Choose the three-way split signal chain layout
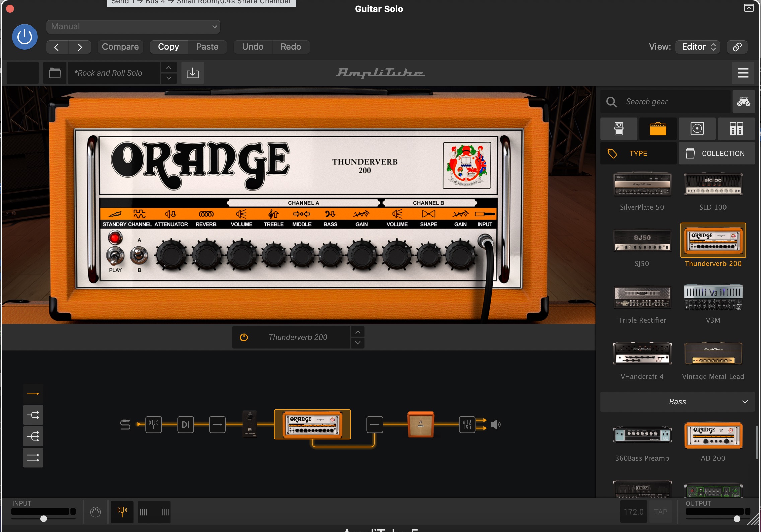Viewport: 761px width, 532px height. tap(33, 436)
